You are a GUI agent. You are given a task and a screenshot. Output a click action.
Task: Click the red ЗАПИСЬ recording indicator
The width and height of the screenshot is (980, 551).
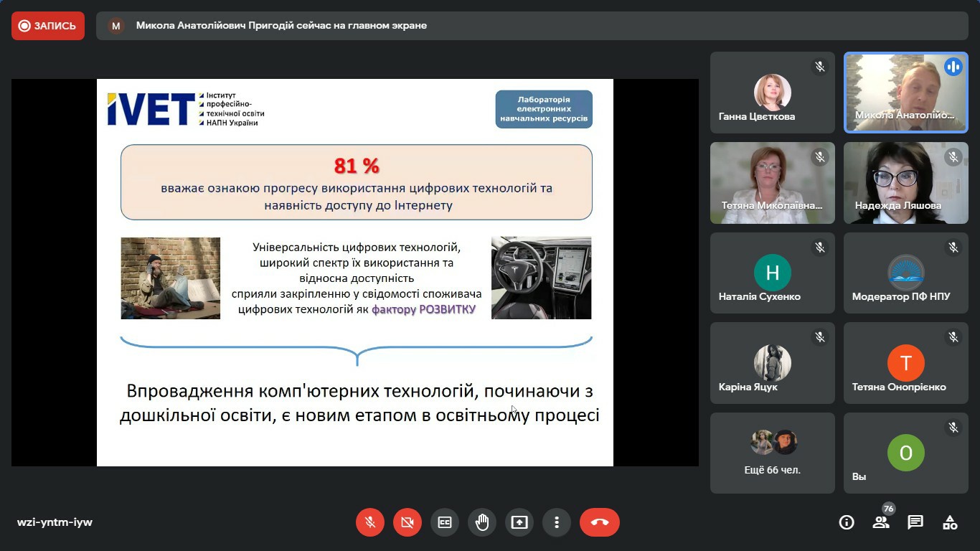[x=48, y=26]
